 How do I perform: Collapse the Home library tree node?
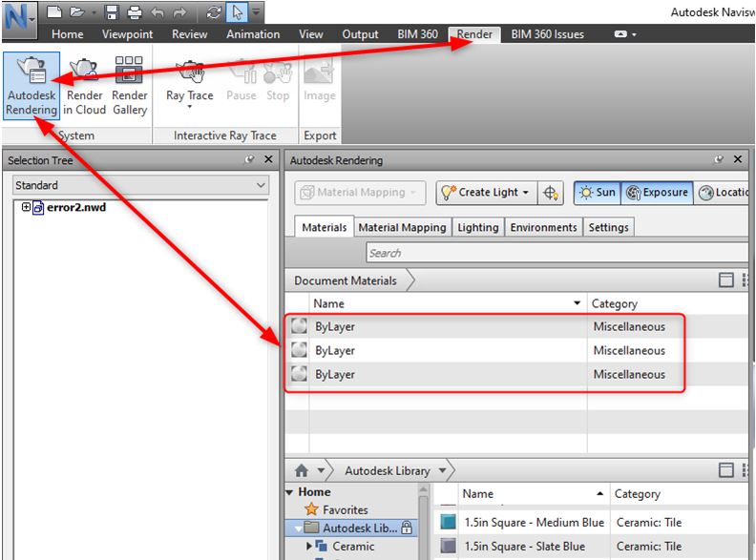pyautogui.click(x=289, y=492)
